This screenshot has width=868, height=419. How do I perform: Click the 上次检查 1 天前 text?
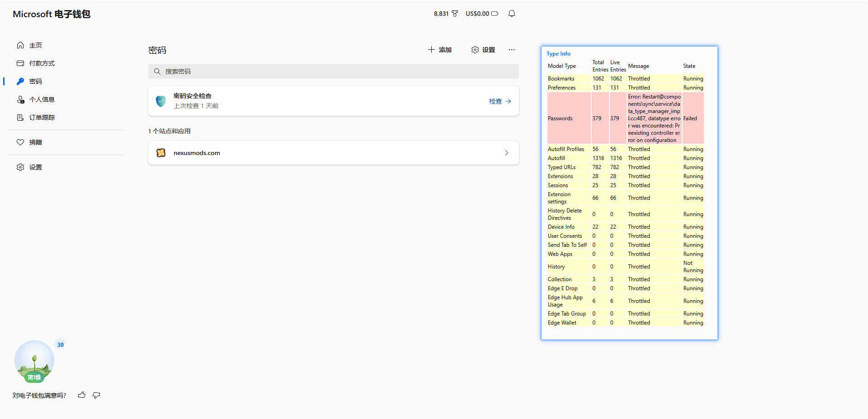[x=196, y=106]
